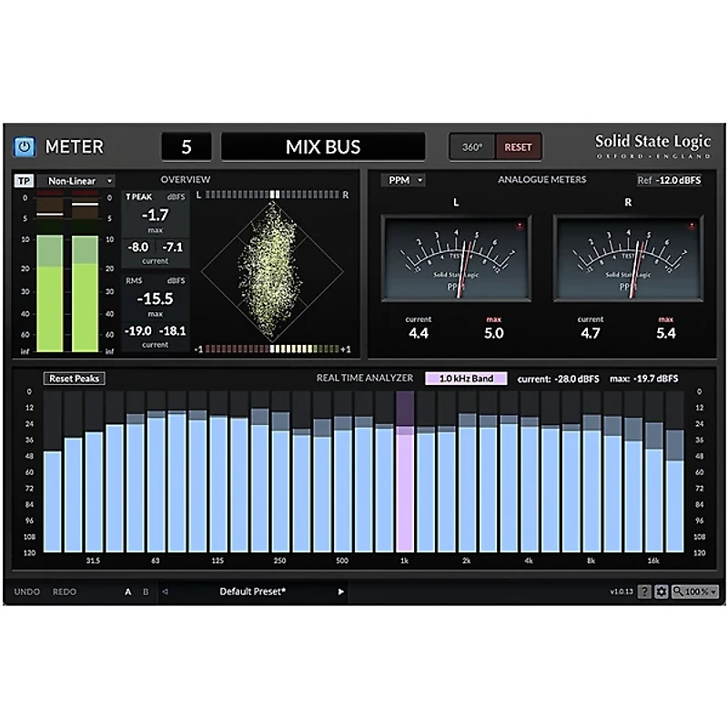728x728 pixels.
Task: Switch to preset slot B
Action: (x=145, y=591)
